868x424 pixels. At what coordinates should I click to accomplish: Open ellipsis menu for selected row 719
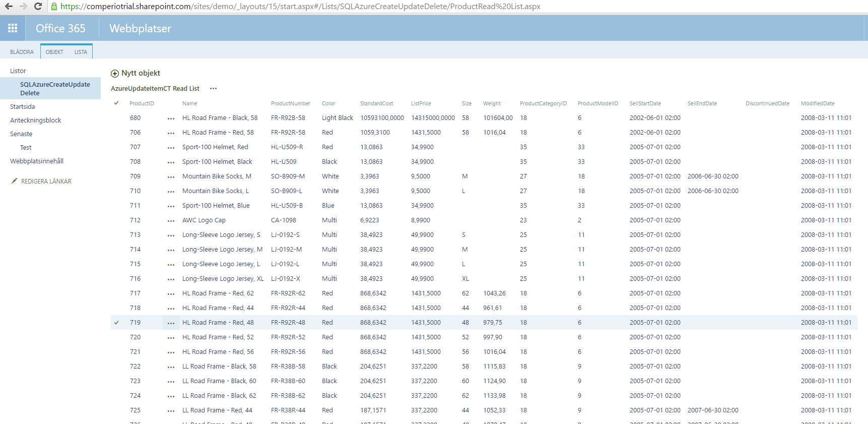[x=171, y=323]
